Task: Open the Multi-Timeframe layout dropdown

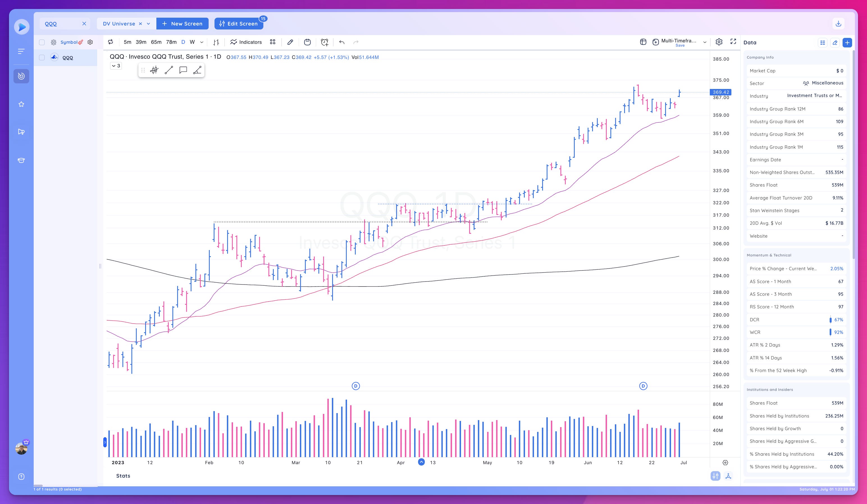Action: 705,41
